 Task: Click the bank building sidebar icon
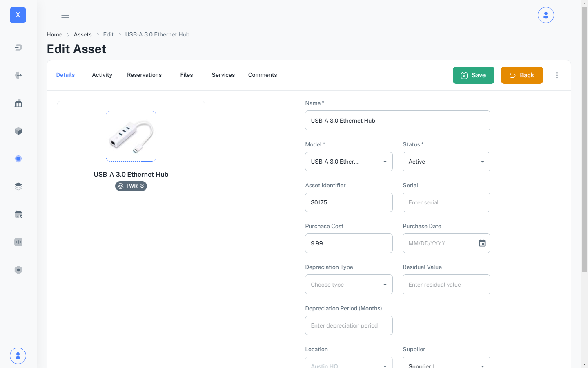point(18,103)
